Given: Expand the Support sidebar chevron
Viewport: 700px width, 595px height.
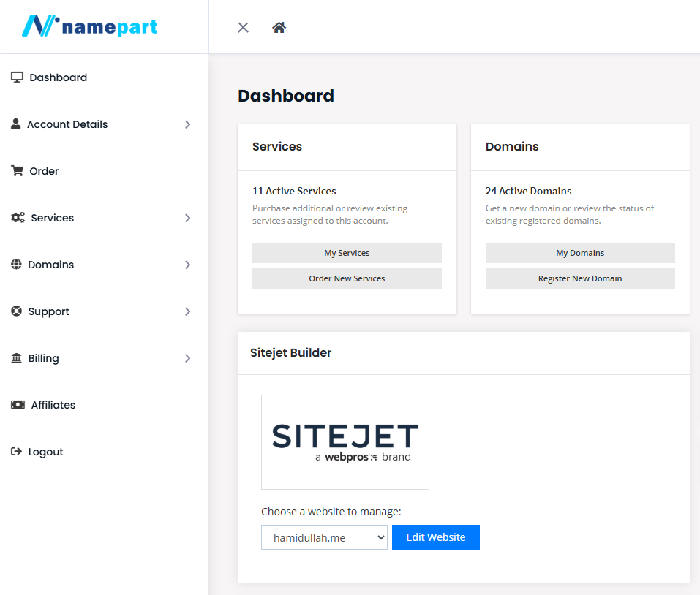Looking at the screenshot, I should 187,312.
